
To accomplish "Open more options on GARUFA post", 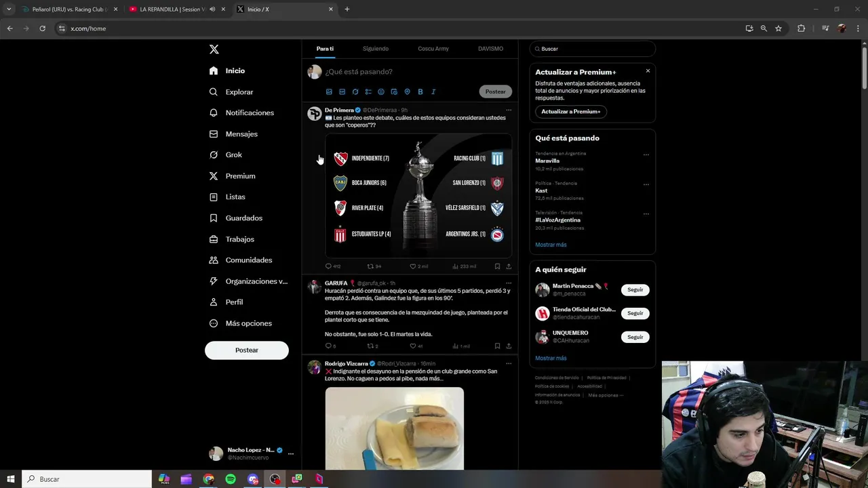I will [509, 283].
